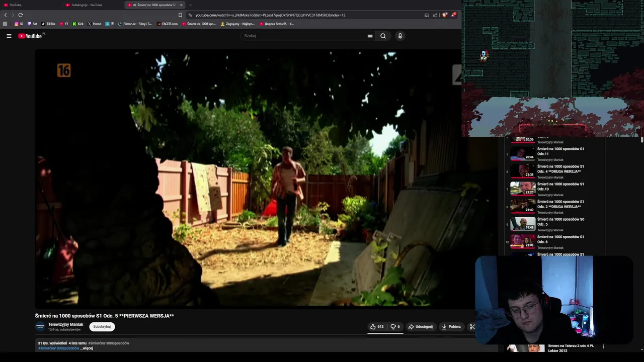Switch to Subskrypcje - YouTube tab

pyautogui.click(x=92, y=5)
